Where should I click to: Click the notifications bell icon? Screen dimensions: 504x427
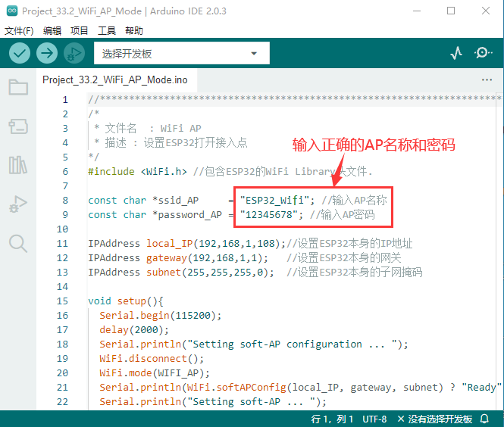tap(484, 419)
